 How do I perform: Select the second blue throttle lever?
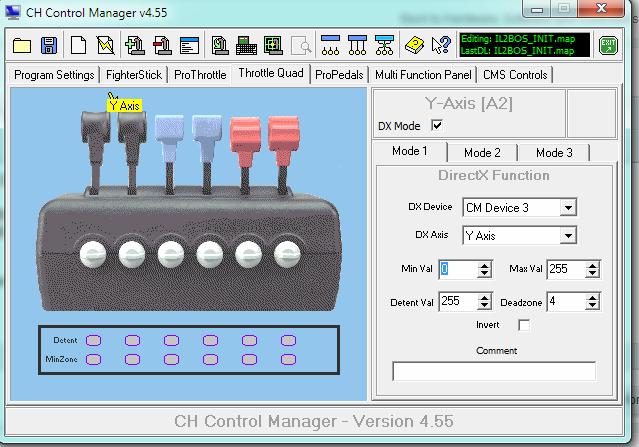point(207,153)
